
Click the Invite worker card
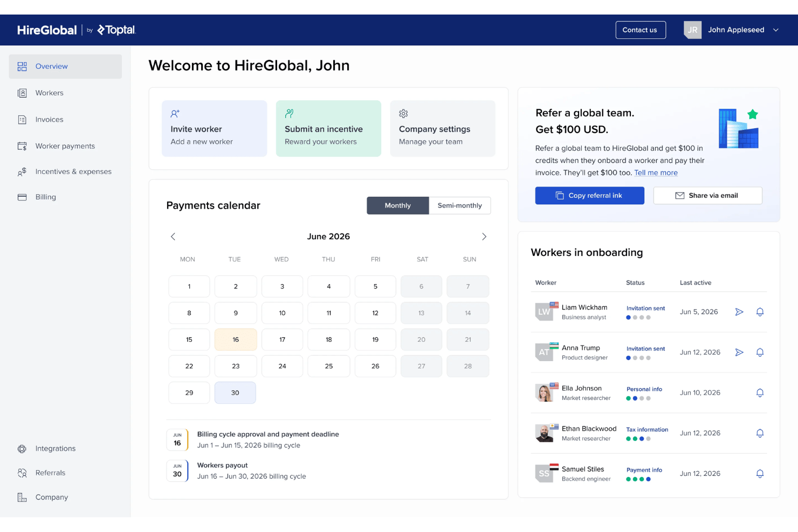point(215,129)
